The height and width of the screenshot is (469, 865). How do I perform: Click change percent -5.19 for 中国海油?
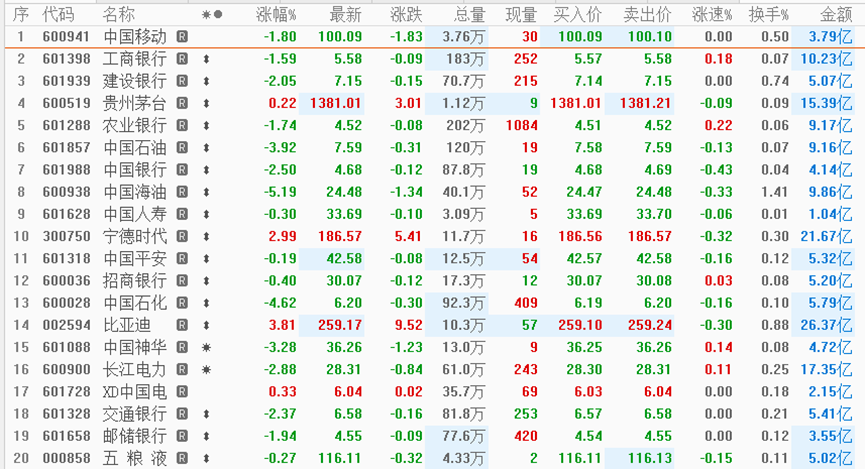click(280, 192)
